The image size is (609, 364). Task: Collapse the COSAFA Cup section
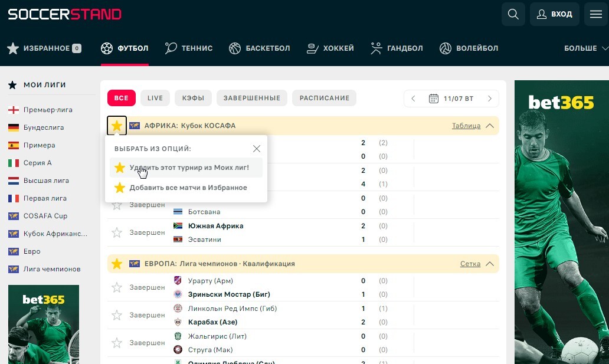[489, 126]
